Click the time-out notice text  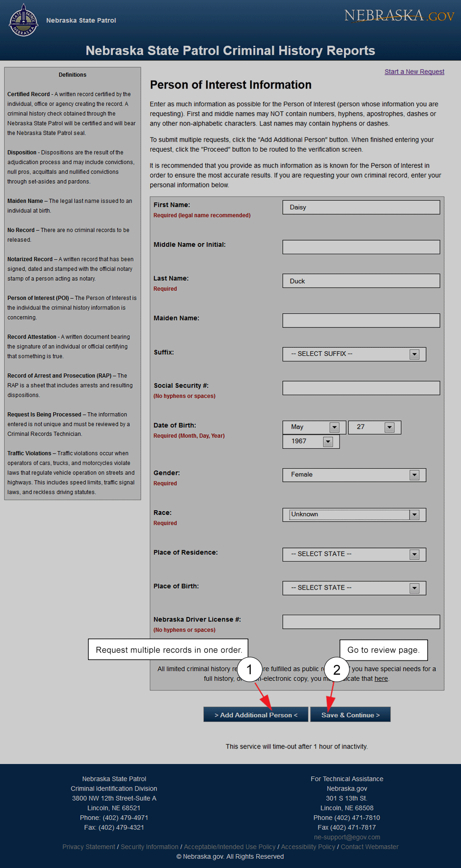[x=296, y=746]
